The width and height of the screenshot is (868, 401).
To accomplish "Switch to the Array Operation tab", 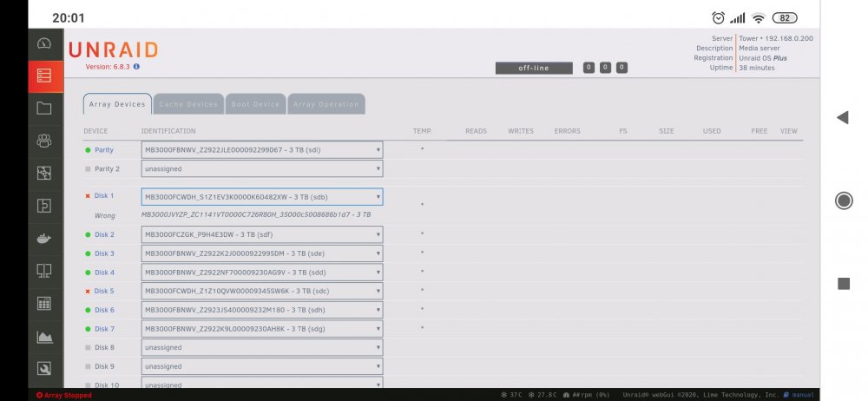I will [x=326, y=104].
